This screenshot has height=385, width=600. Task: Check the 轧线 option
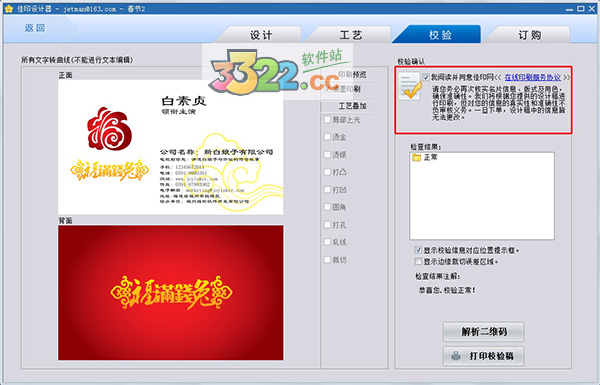tap(327, 242)
